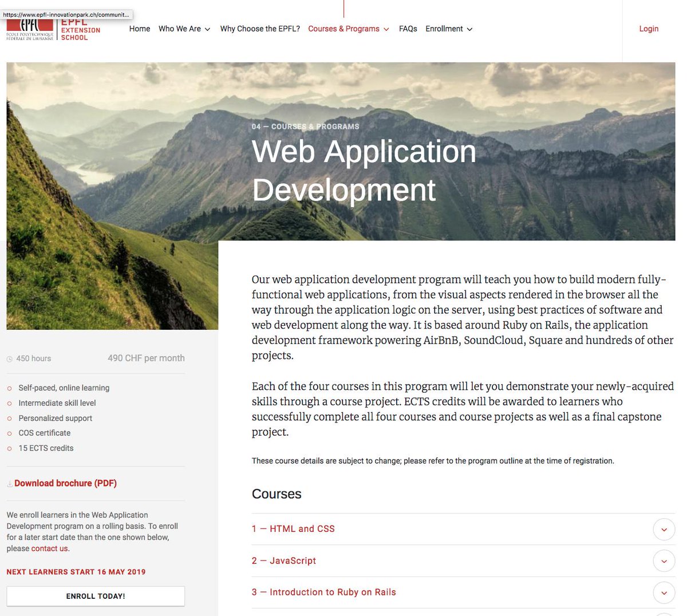Expand the JavaScript course chevron
This screenshot has width=687, height=616.
coord(664,561)
